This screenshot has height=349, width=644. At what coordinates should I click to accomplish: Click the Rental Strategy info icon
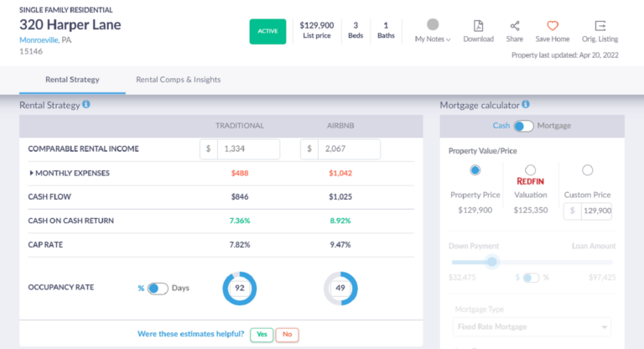[x=86, y=105]
